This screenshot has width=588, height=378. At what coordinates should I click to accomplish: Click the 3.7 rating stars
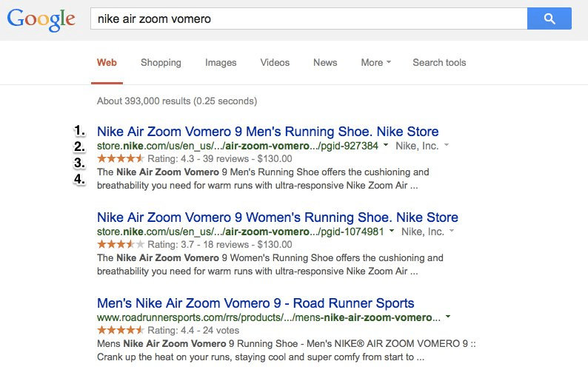click(x=121, y=244)
